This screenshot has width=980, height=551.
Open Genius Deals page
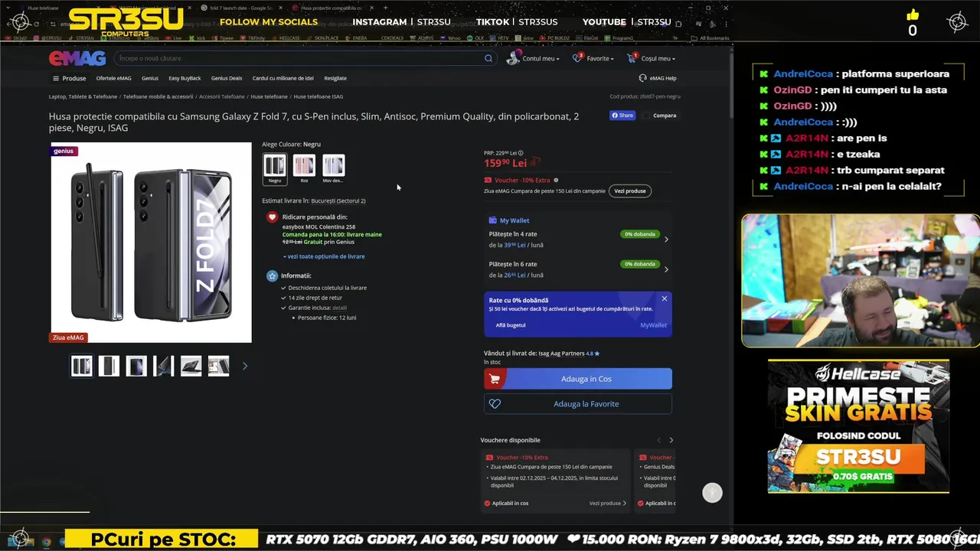pos(227,78)
